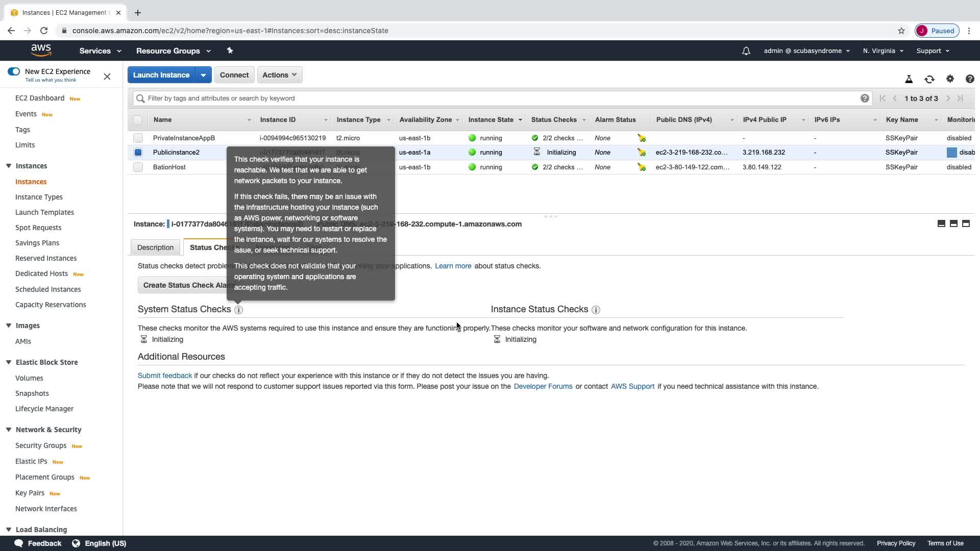Click the Connect button
This screenshot has width=980, height=551.
click(x=234, y=75)
